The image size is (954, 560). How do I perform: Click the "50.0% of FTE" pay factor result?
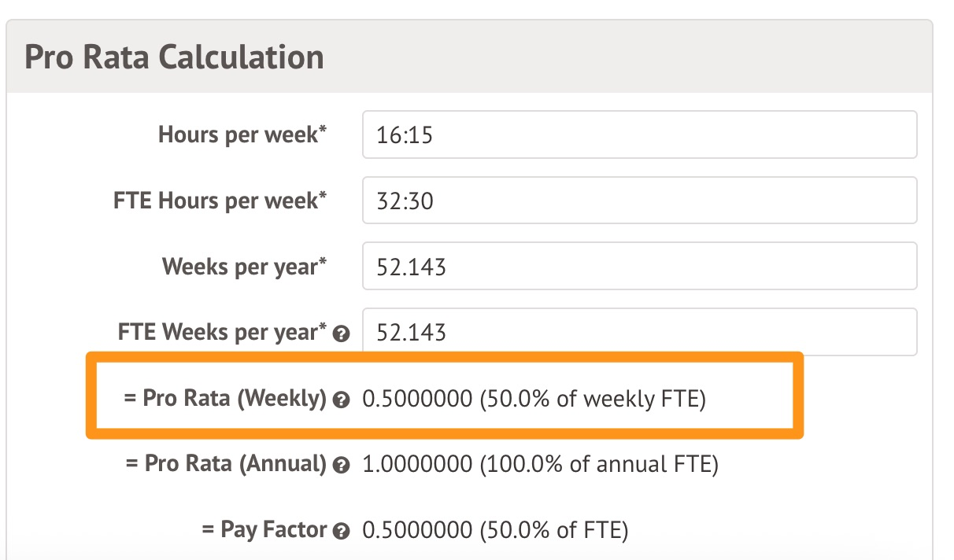pos(553,531)
